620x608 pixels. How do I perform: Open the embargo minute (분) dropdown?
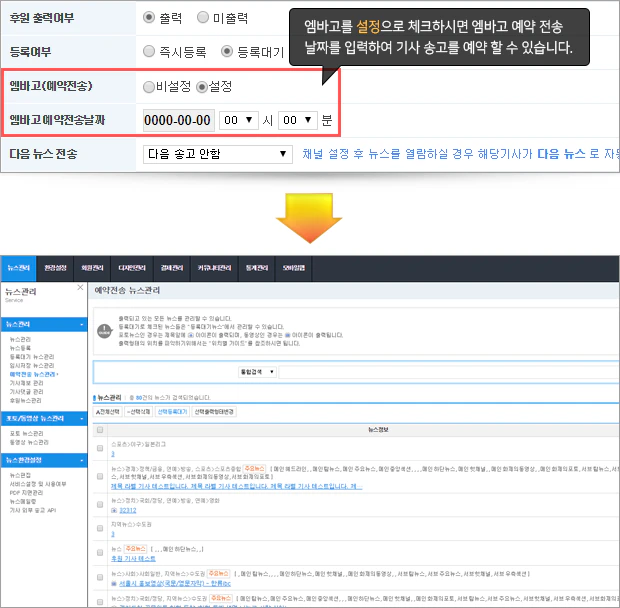click(x=297, y=120)
